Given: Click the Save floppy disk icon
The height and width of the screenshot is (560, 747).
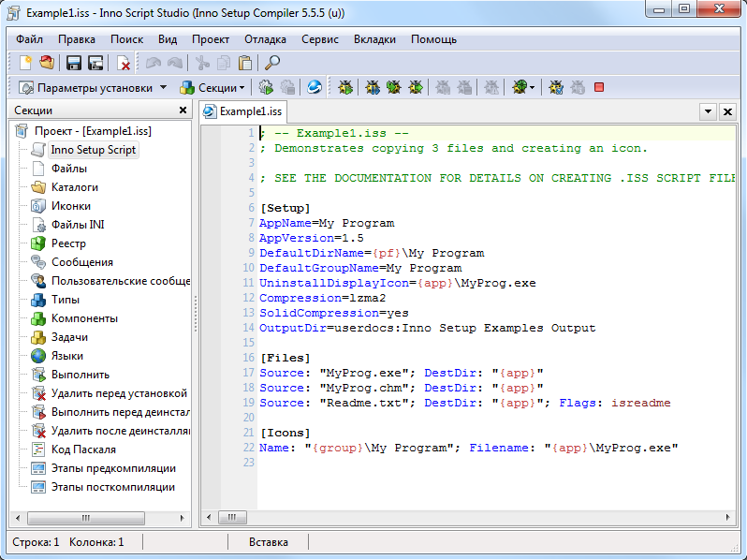Looking at the screenshot, I should point(74,63).
